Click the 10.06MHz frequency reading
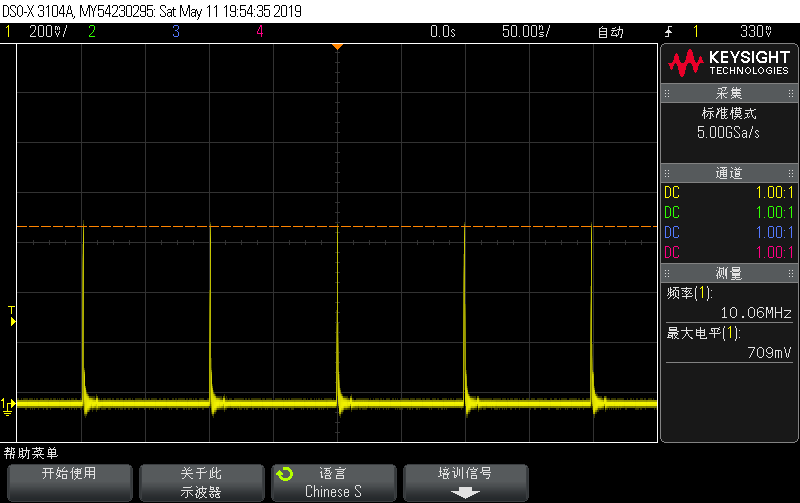800x503 pixels. click(756, 313)
